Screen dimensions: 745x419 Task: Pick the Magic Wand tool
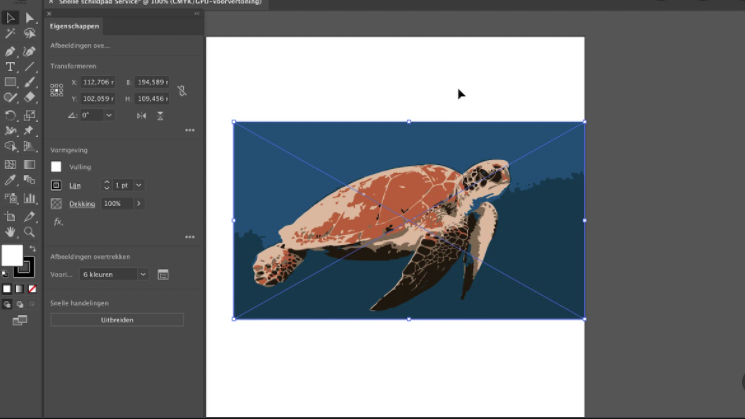point(10,34)
